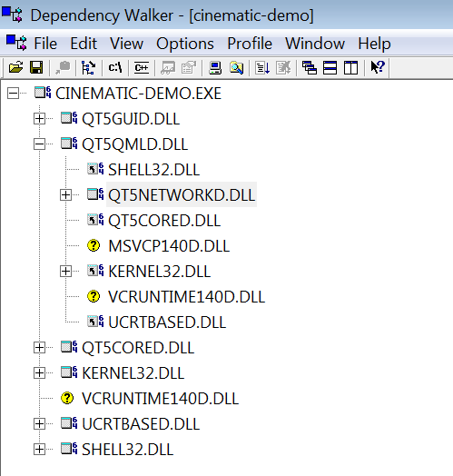The height and width of the screenshot is (476, 453).
Task: Toggle the c:\ Full Paths toolbar icon
Action: click(115, 67)
